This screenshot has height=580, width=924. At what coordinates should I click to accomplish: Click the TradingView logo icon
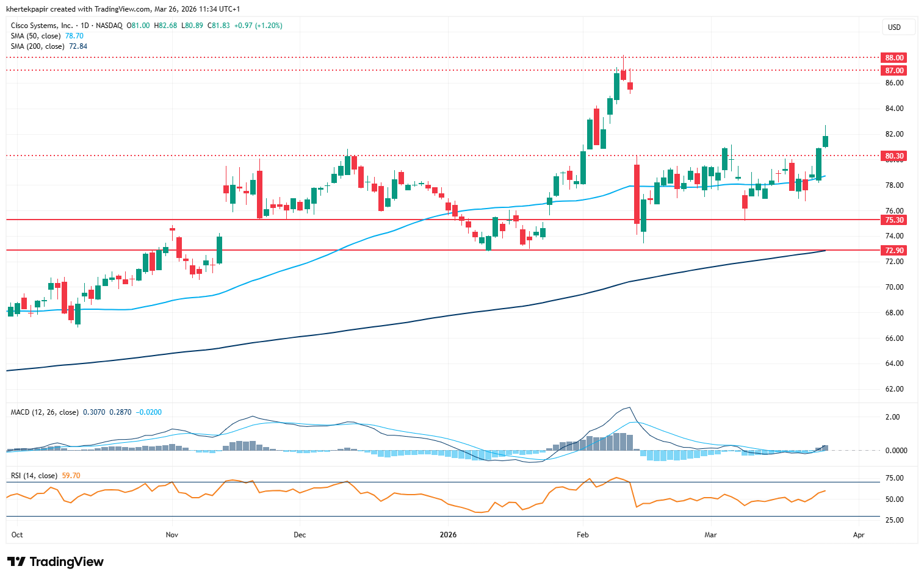[16, 562]
